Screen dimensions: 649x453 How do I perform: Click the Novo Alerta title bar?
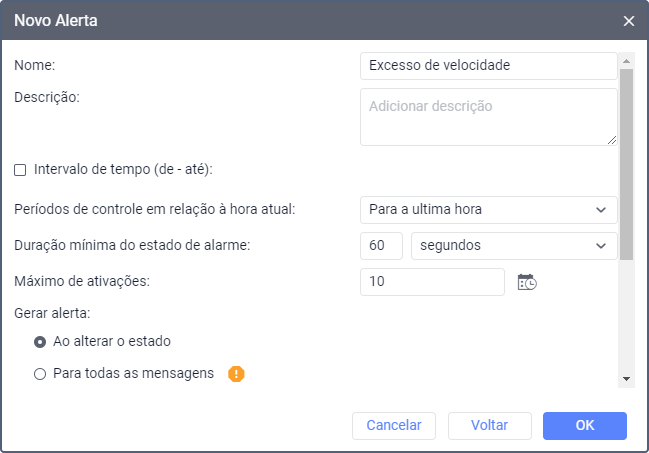pyautogui.click(x=300, y=20)
